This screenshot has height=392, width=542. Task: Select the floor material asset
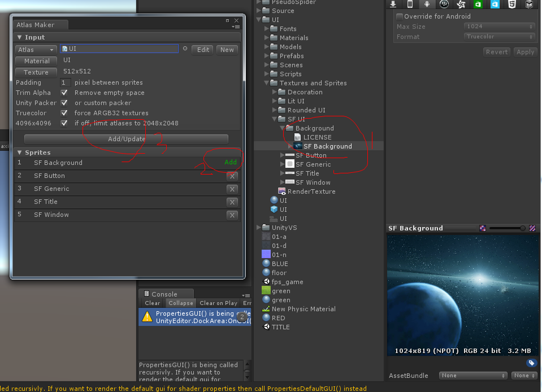point(275,273)
